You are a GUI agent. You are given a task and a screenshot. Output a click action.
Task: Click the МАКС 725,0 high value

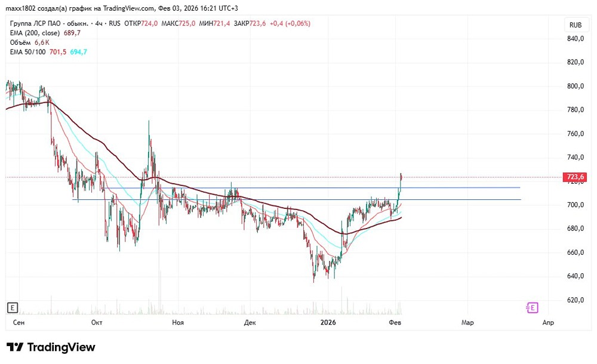click(x=178, y=23)
